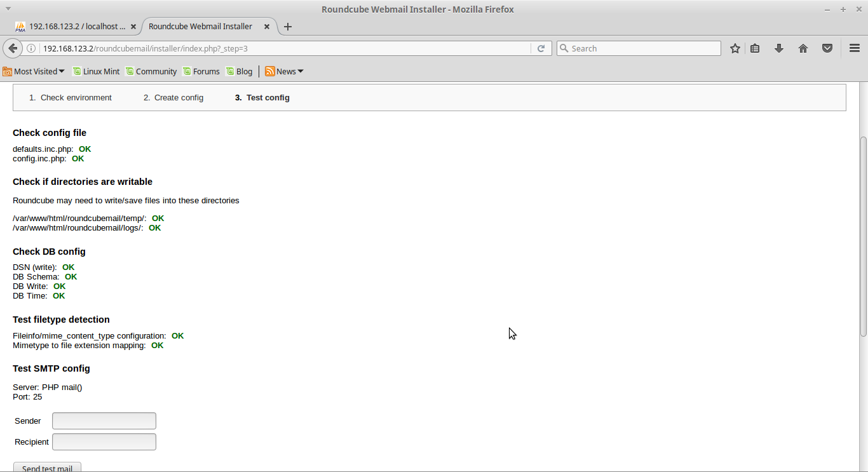Open the Firefox hamburger menu

click(855, 48)
